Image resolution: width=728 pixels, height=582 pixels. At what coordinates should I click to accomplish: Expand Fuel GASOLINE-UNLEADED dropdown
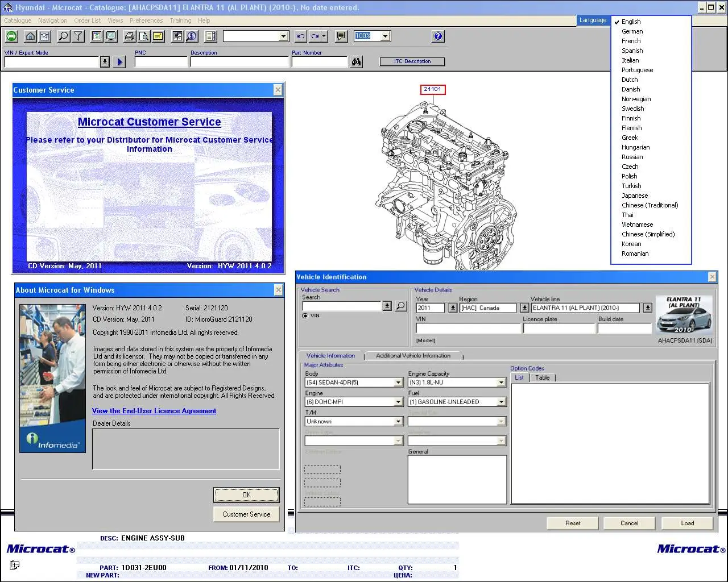pyautogui.click(x=501, y=402)
